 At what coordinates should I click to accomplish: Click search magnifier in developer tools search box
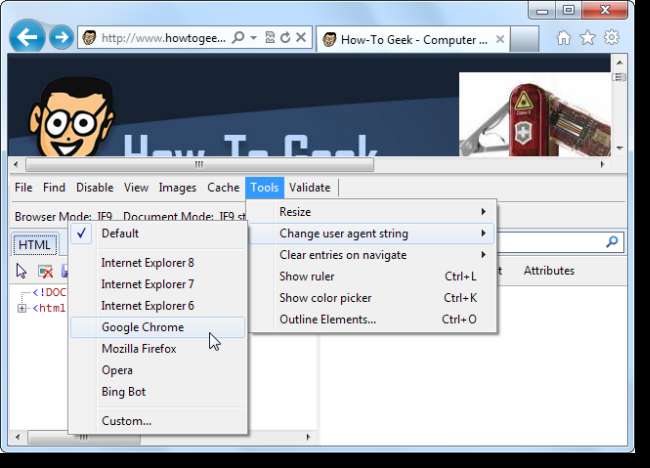pyautogui.click(x=612, y=242)
